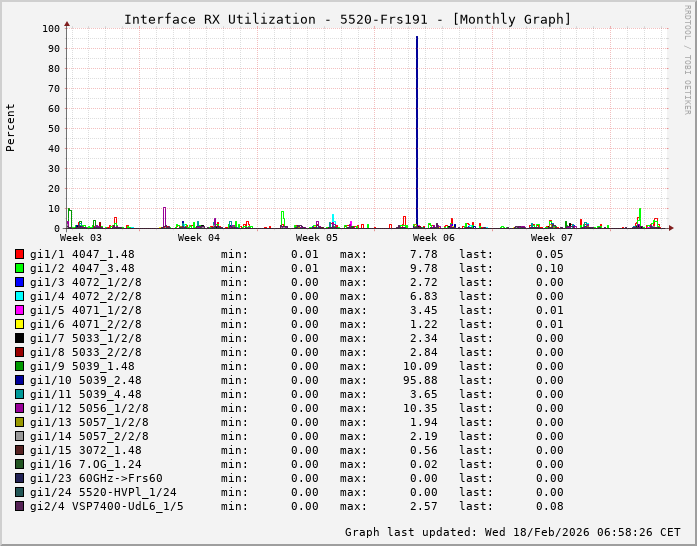The image size is (697, 546).
Task: Click the Week 05 x-axis label
Action: (317, 238)
